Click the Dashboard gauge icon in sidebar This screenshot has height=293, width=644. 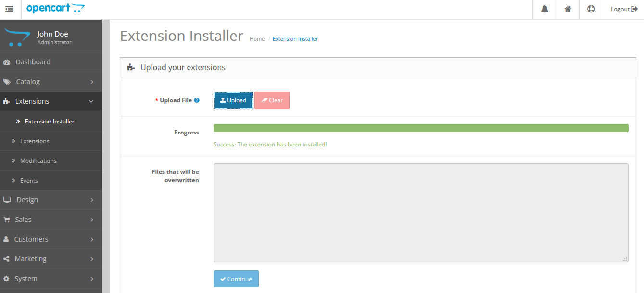coord(7,62)
